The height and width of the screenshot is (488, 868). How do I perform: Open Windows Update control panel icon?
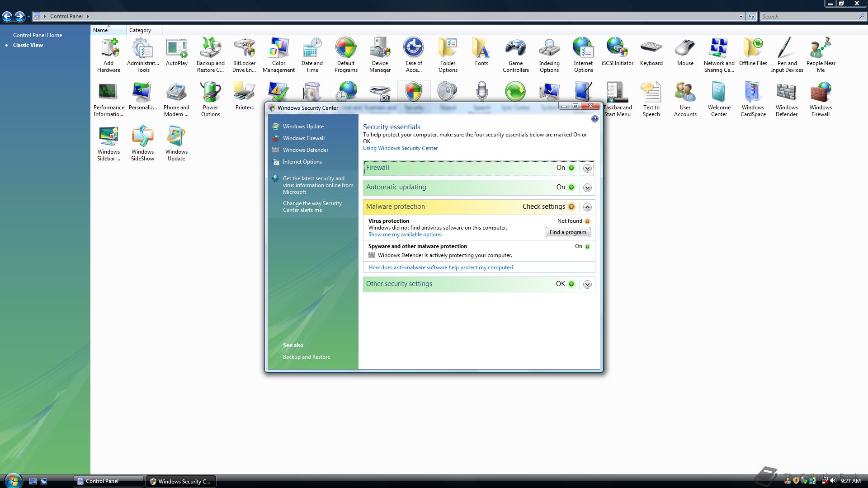pyautogui.click(x=176, y=143)
